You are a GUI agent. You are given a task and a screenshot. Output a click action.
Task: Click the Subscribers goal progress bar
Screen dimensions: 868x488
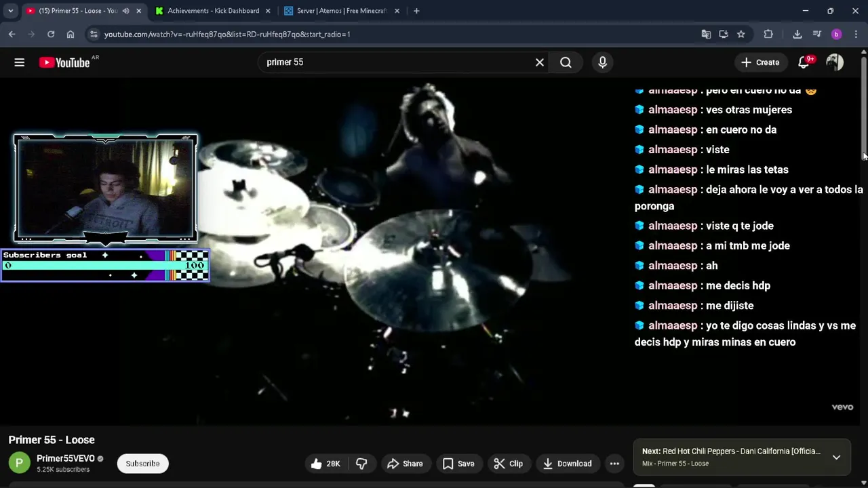tap(105, 265)
